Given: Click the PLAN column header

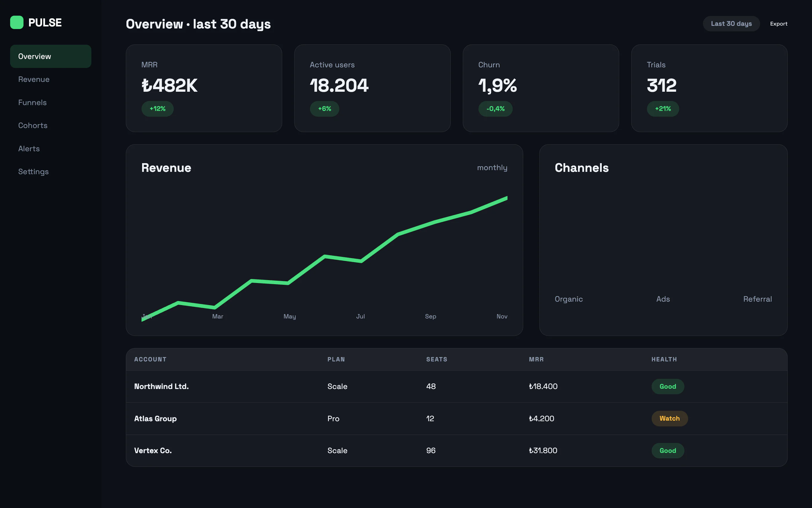Looking at the screenshot, I should click(336, 359).
